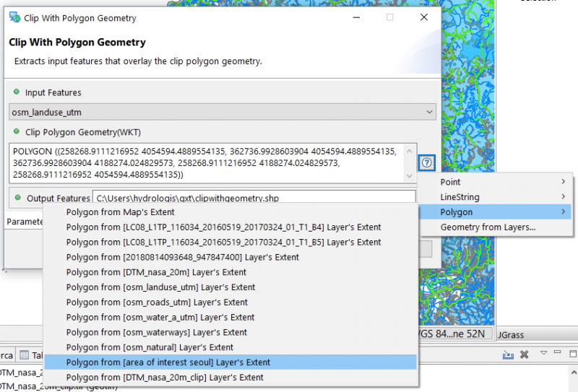The image size is (578, 392).
Task: Click the Clip With Polygon Geometry title bar icon
Action: tap(14, 17)
